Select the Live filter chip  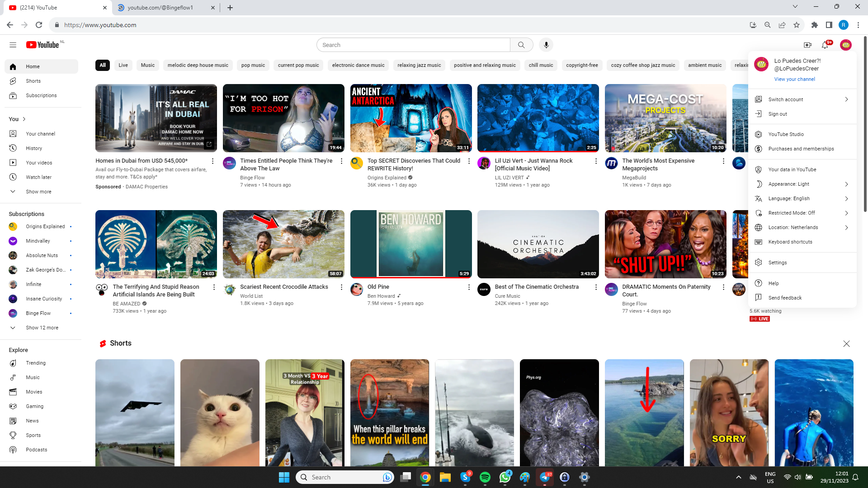tap(123, 65)
